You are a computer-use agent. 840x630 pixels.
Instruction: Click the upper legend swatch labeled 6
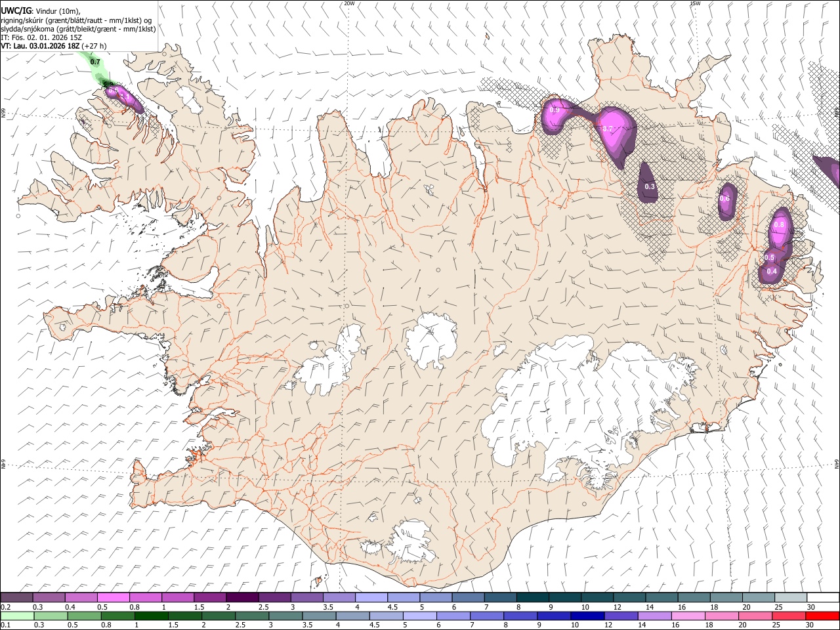click(468, 597)
